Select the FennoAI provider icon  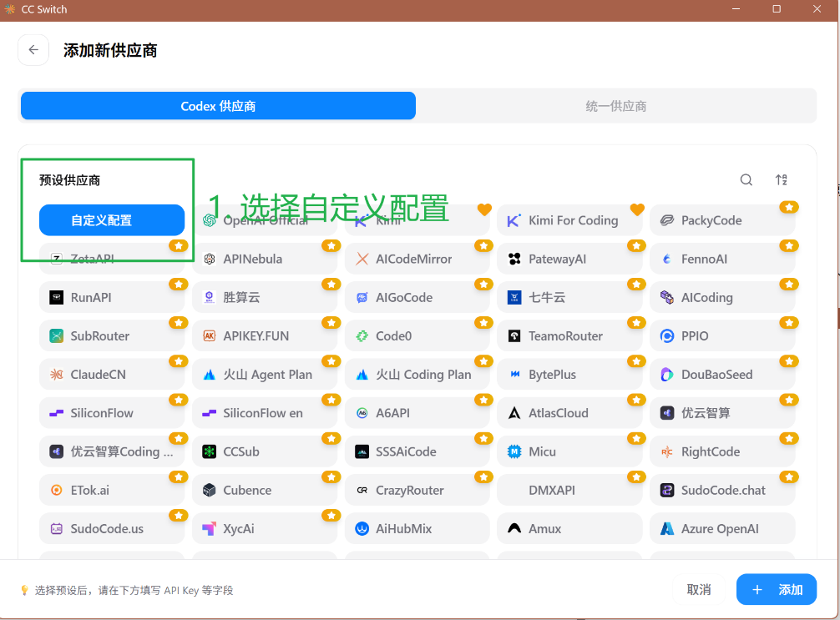tap(667, 260)
